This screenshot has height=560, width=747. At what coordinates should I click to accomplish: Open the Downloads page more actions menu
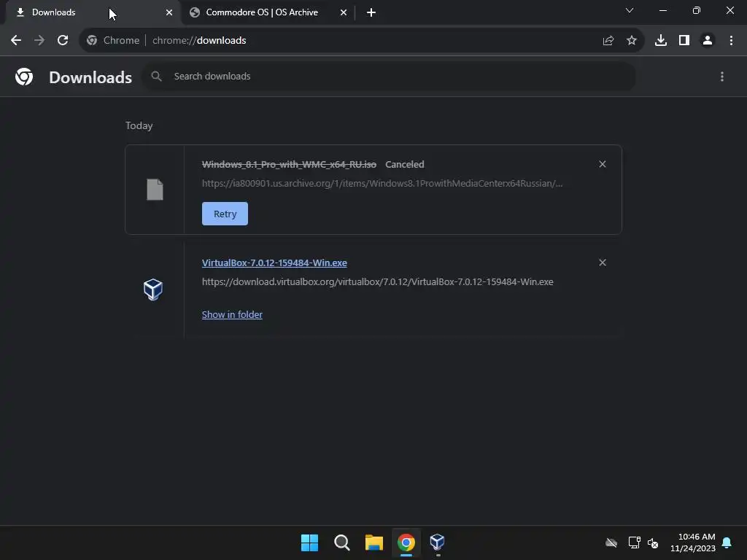(722, 77)
